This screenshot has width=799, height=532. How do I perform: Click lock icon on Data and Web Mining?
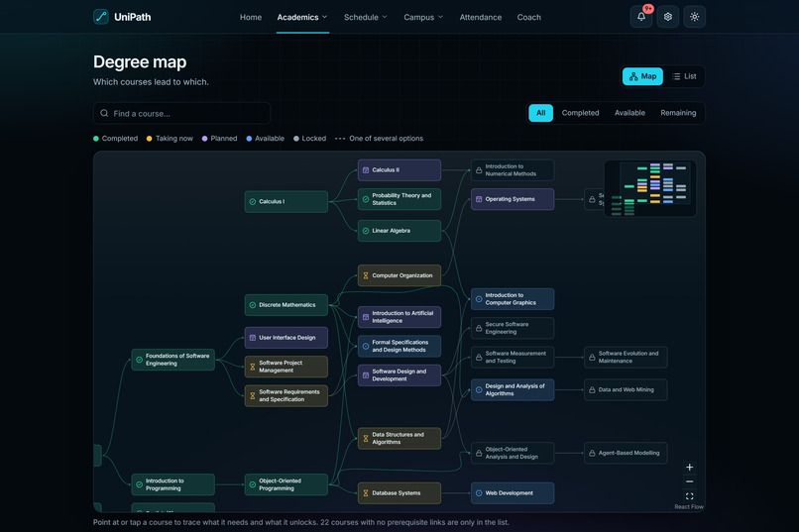592,389
